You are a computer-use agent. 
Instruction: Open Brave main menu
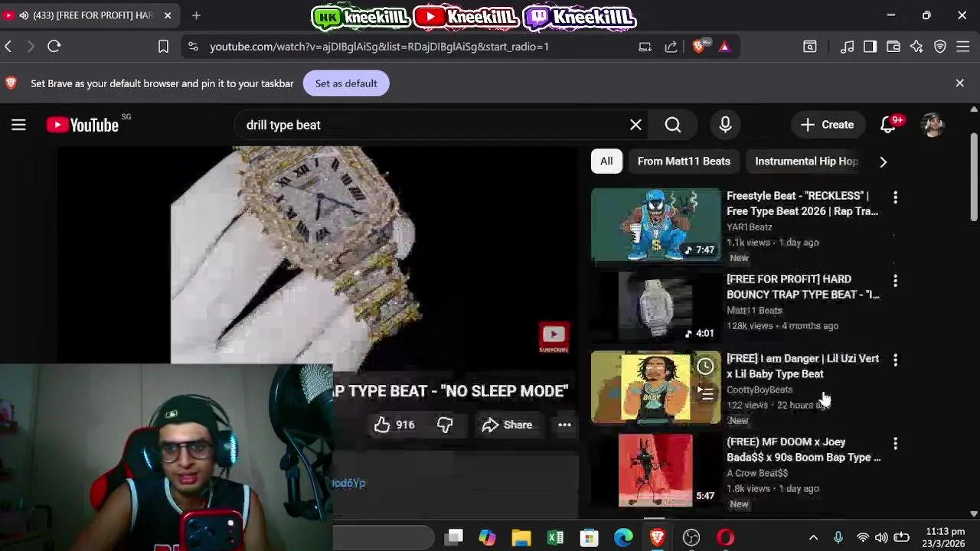(963, 47)
